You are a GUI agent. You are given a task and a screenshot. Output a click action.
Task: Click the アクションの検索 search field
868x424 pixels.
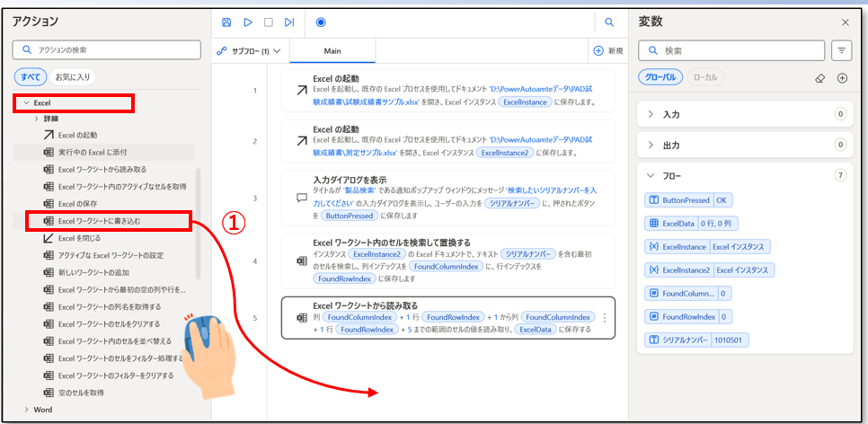[105, 49]
